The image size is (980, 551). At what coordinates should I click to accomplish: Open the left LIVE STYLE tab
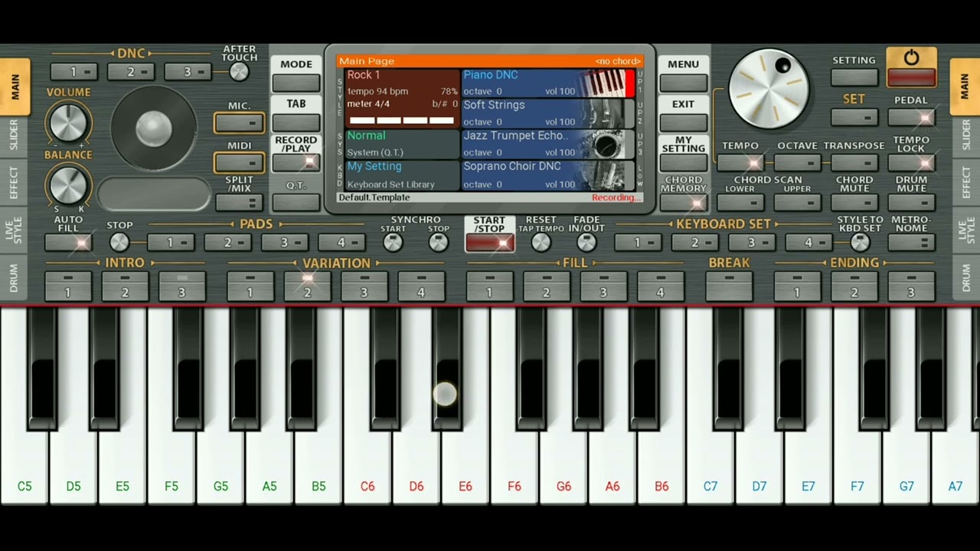coord(14,230)
